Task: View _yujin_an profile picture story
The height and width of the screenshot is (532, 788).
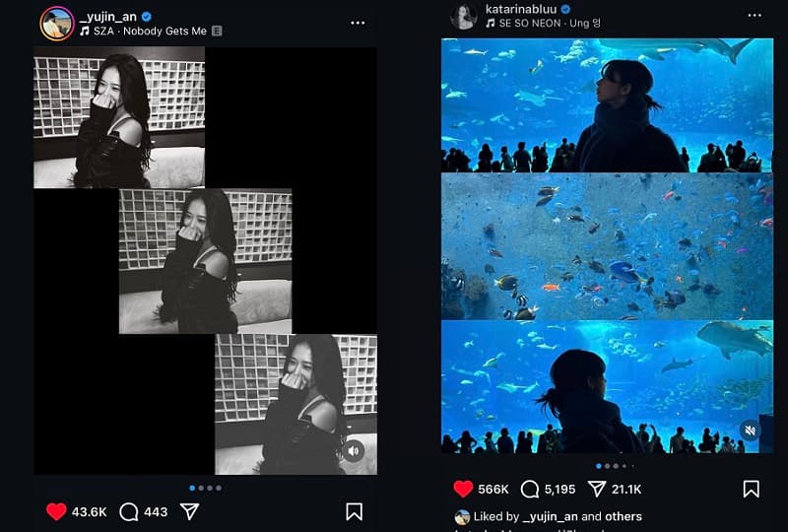Action: coord(56,24)
